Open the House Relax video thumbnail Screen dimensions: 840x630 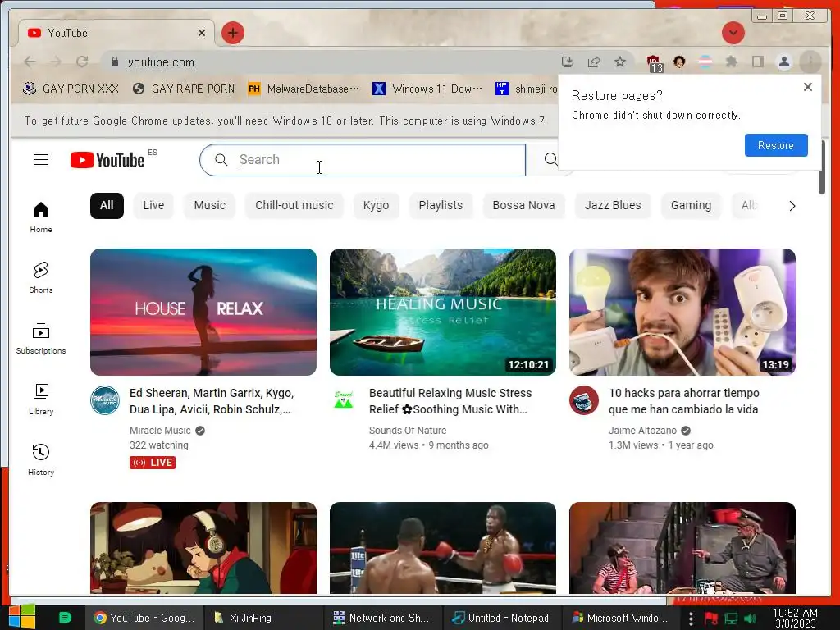point(203,312)
